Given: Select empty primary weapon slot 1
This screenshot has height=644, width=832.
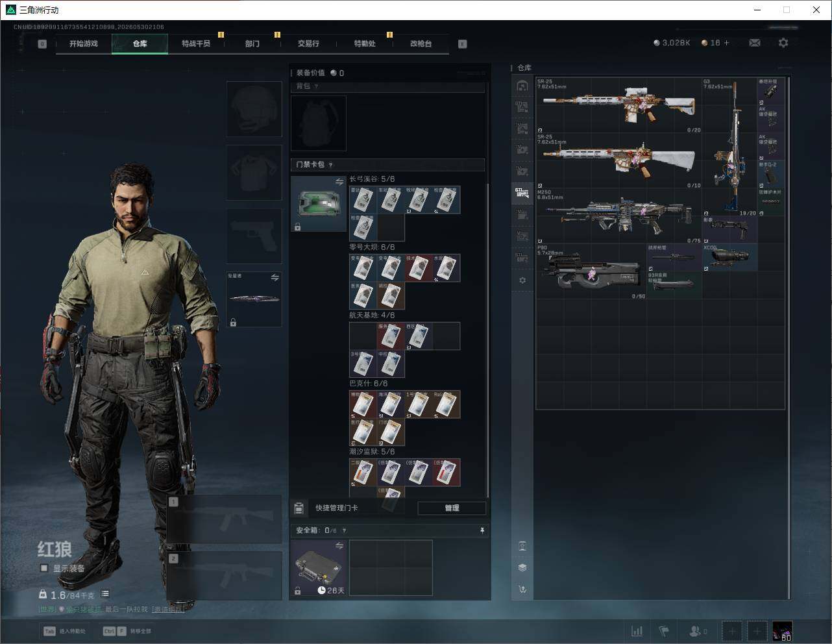Looking at the screenshot, I should pos(225,519).
